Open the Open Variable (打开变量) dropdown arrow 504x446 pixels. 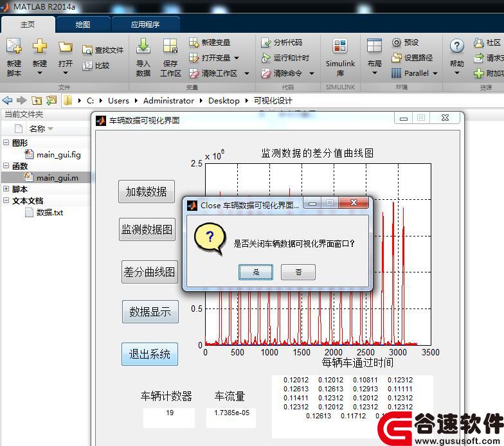pos(237,58)
